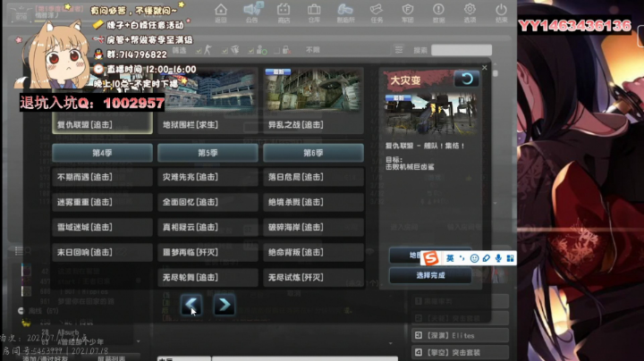644x361 pixels.
Task: Open the 选项 options gear icon
Action: pyautogui.click(x=470, y=13)
